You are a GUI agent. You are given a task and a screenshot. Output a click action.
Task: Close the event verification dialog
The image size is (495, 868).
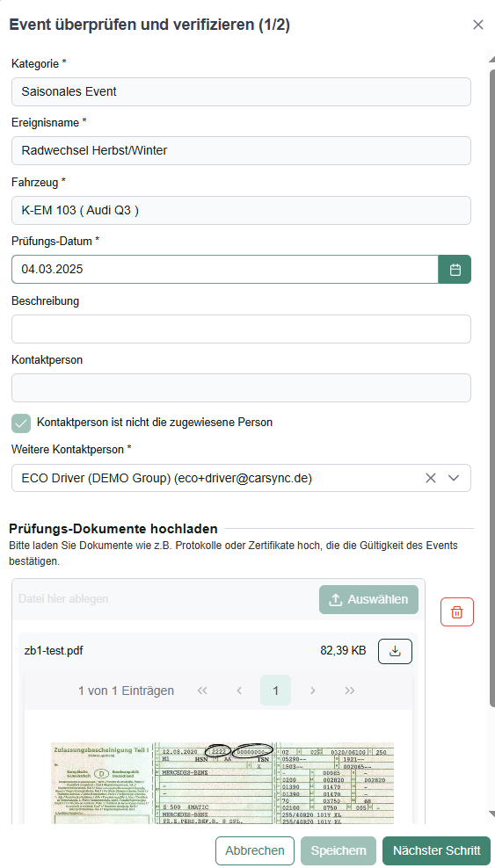pos(478,25)
